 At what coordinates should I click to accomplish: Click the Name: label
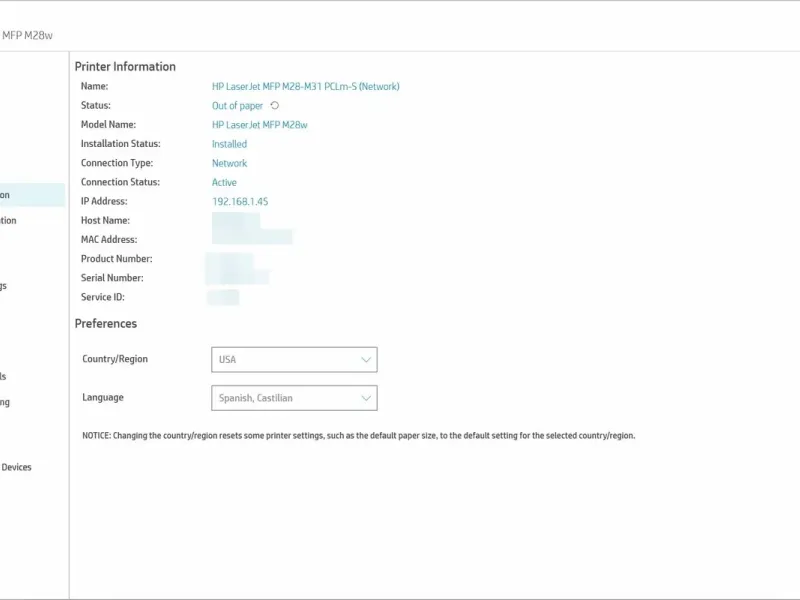pyautogui.click(x=94, y=86)
